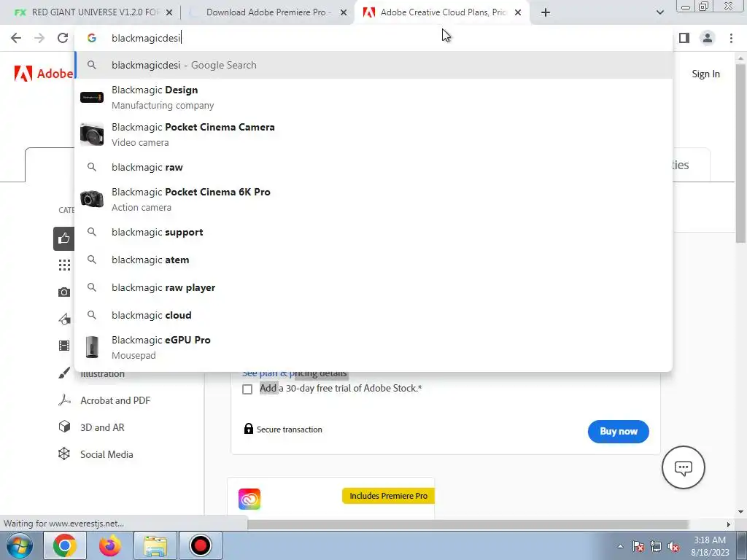Click the network tray icon

tap(656, 546)
